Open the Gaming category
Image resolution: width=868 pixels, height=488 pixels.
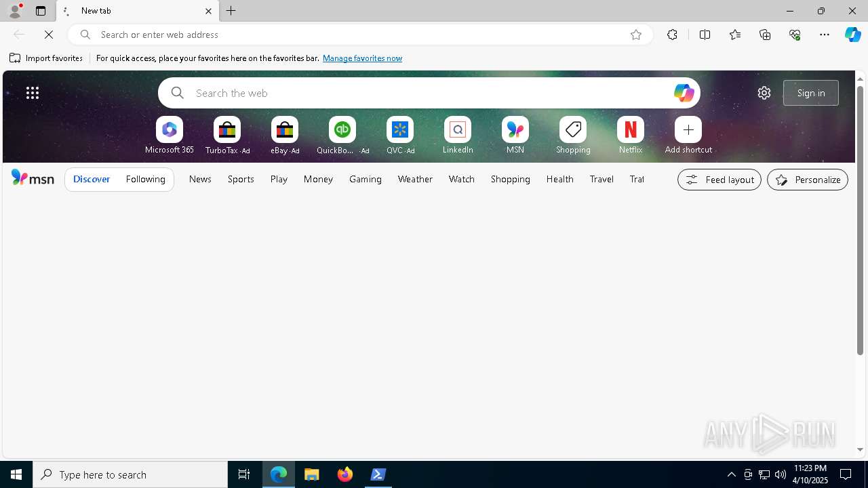[x=366, y=179]
